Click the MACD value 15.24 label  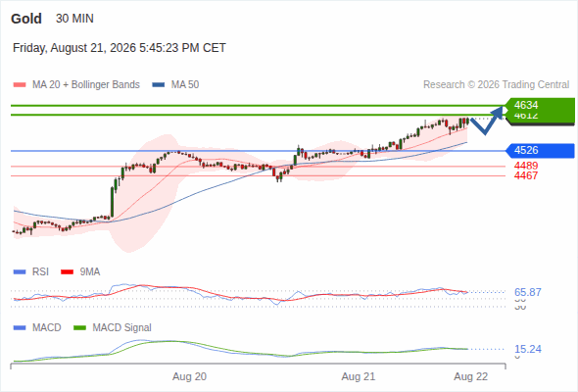click(x=528, y=349)
